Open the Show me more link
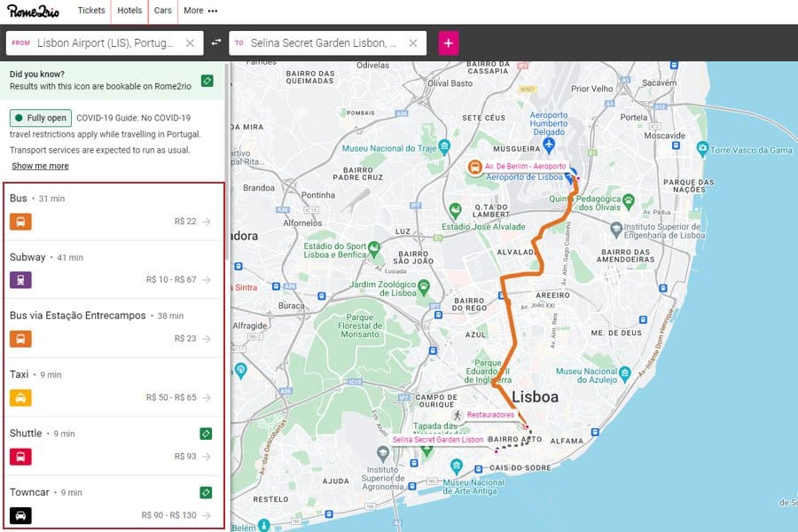Viewport: 798px width, 532px height. pos(40,166)
